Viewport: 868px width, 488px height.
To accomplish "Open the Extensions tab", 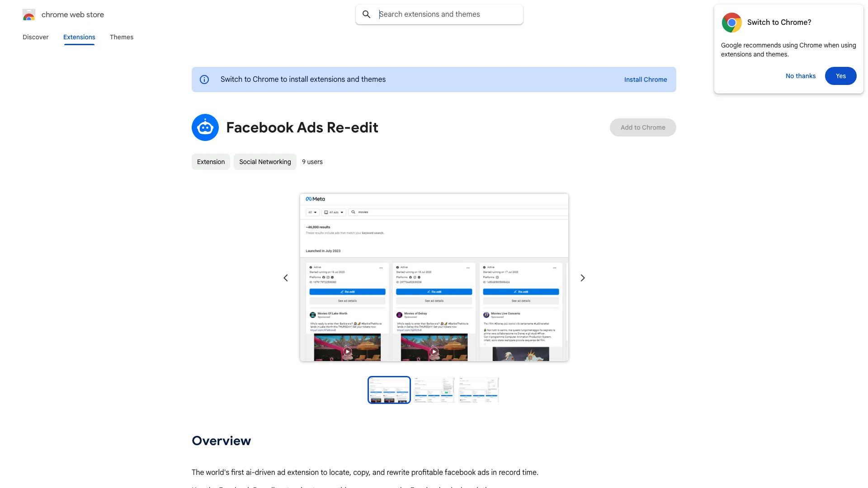I will 79,37.
